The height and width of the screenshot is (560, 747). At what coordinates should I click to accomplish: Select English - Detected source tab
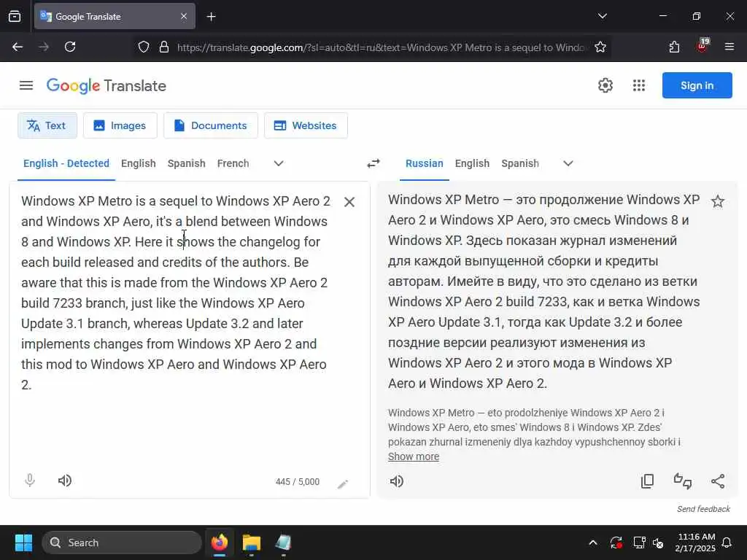point(66,163)
